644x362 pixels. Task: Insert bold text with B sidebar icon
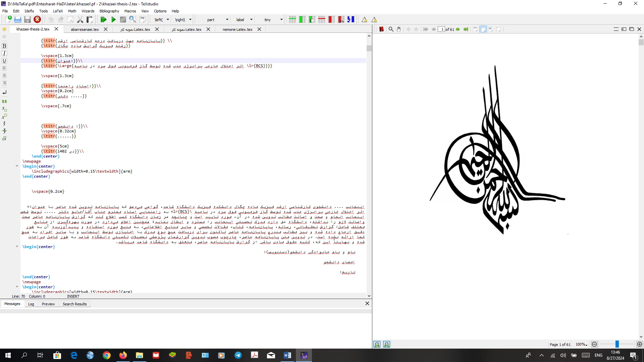click(4, 46)
